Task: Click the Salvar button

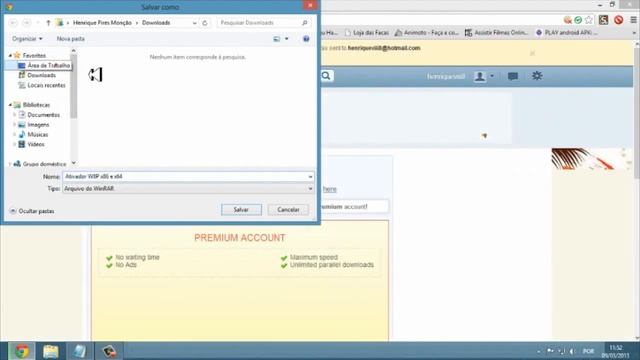Action: 241,209
